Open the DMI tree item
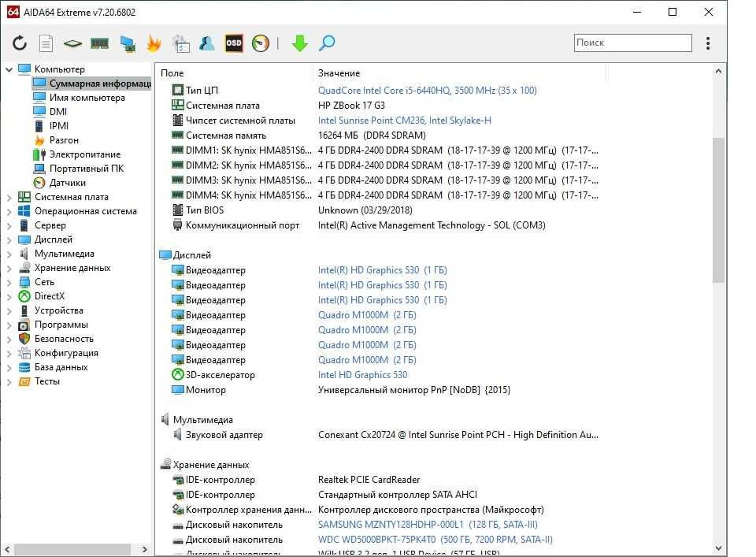The height and width of the screenshot is (557, 756). 57,112
